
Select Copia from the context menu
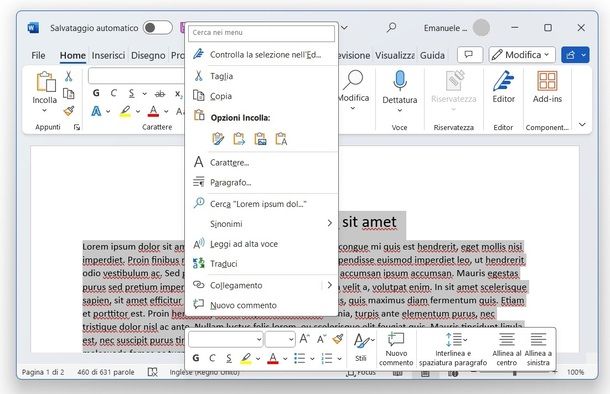point(261,96)
